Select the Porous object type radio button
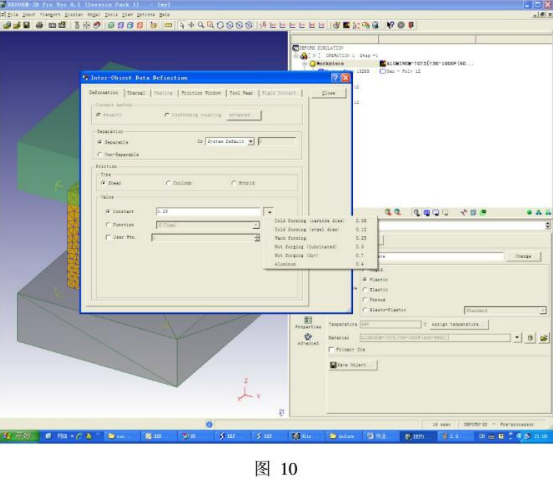The width and height of the screenshot is (553, 480). click(x=365, y=299)
